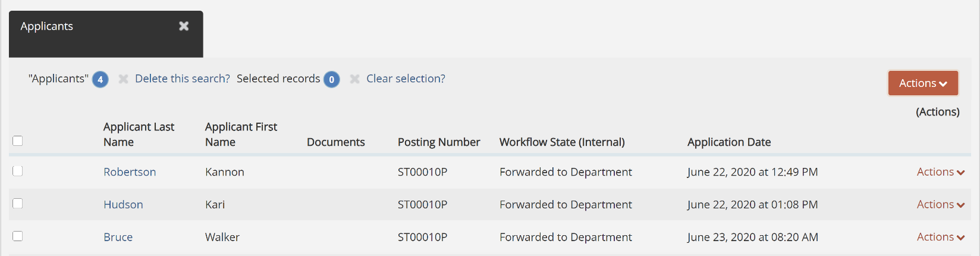Viewport: 980px width, 256px height.
Task: Select the Applicants tab
Action: tap(47, 26)
